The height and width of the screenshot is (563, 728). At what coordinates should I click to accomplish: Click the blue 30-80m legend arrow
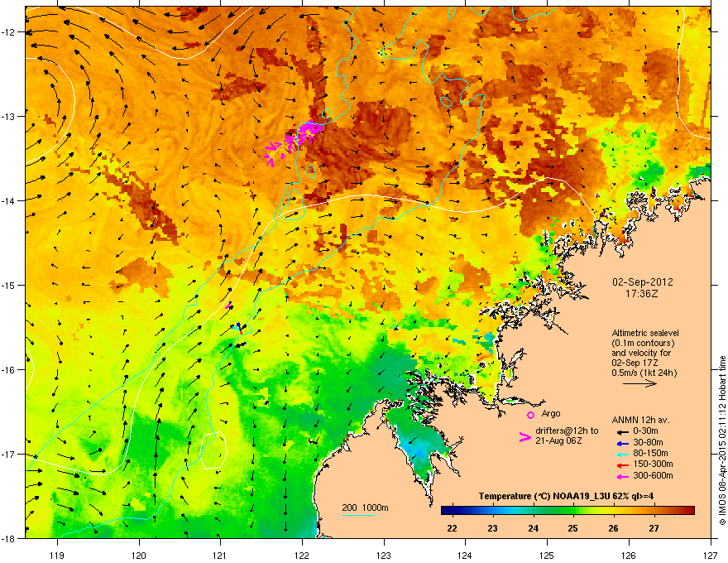(x=622, y=443)
